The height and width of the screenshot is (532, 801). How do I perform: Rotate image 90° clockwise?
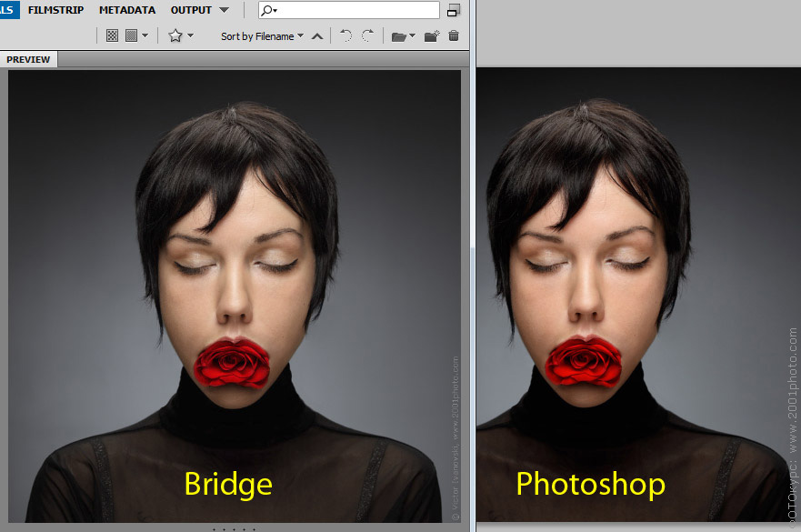(368, 35)
